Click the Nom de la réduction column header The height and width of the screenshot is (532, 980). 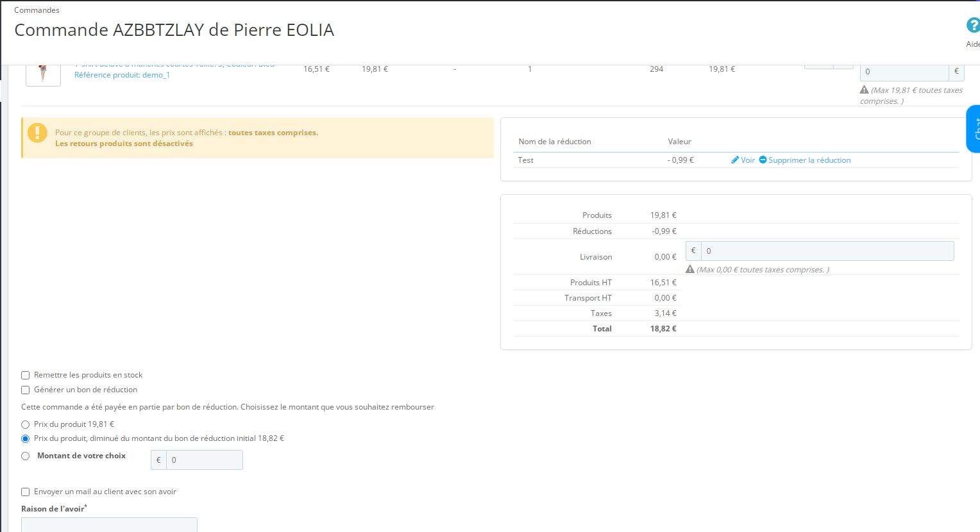(555, 142)
